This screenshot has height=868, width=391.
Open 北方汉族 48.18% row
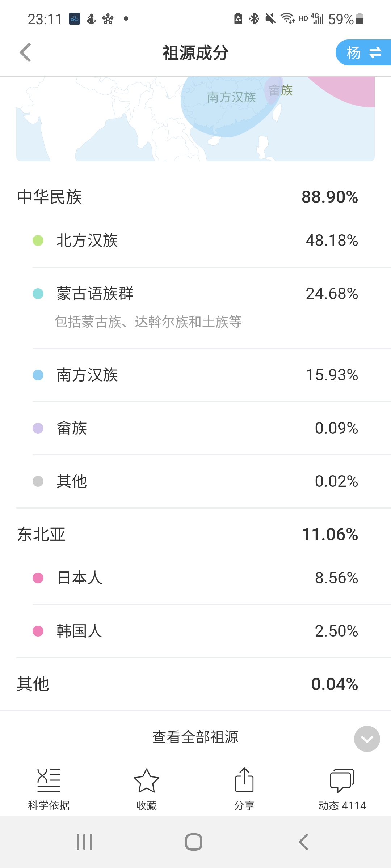click(x=195, y=241)
